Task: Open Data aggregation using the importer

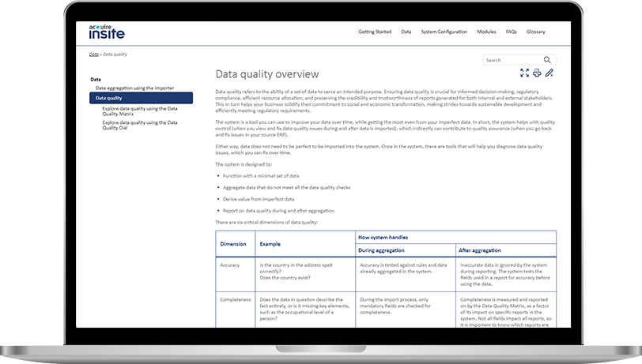Action: tap(134, 88)
